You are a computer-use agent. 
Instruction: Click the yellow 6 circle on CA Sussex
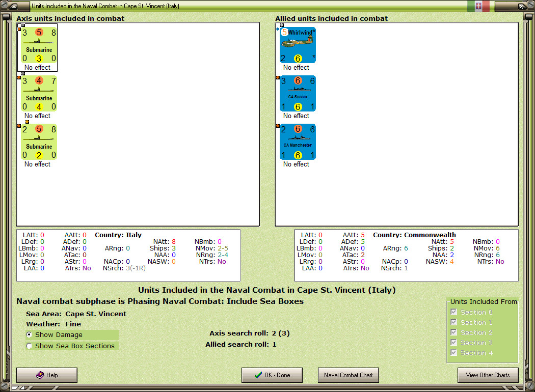[x=298, y=107]
